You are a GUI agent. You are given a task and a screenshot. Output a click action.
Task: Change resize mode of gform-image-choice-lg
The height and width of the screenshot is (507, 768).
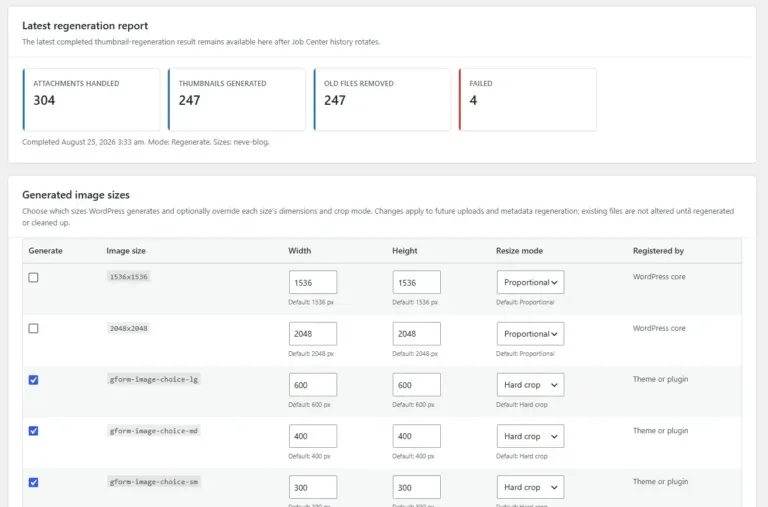coord(530,385)
